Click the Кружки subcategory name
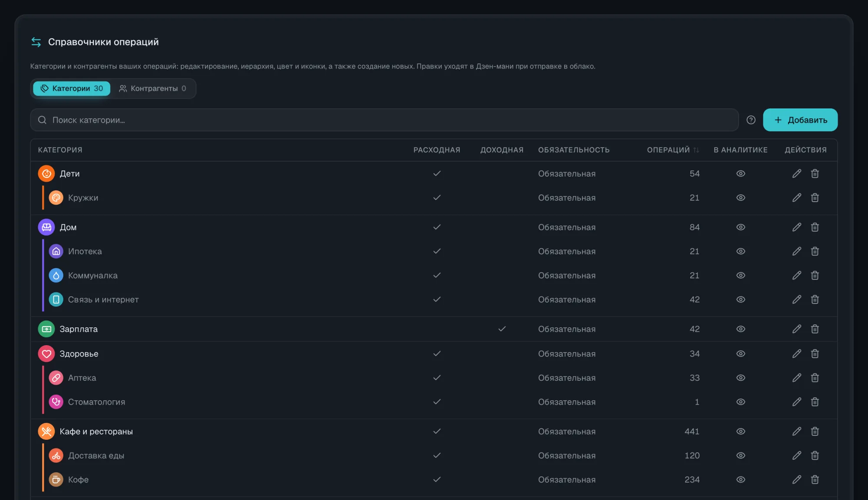868x500 pixels. 83,198
